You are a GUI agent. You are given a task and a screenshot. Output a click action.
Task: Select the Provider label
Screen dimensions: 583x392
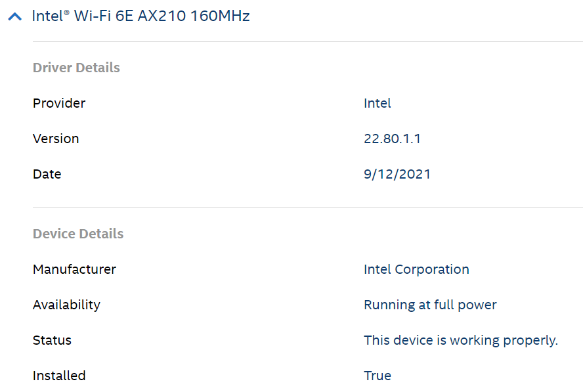click(x=59, y=103)
